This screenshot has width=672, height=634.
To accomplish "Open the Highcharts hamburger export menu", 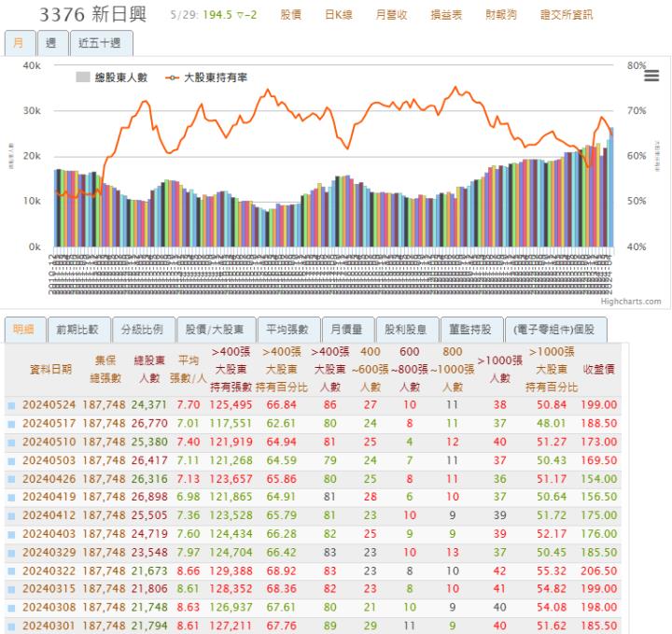I will pyautogui.click(x=651, y=76).
